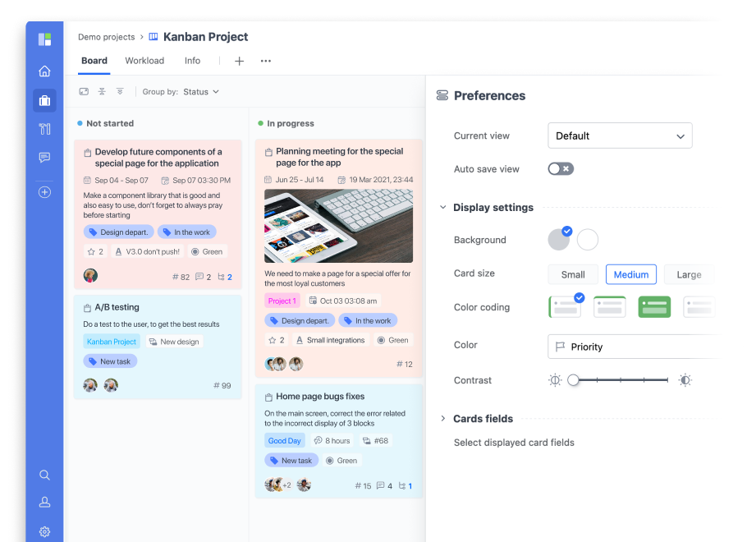Enter fullscreen mode from the board toolbar
The image size is (756, 542).
[x=83, y=91]
